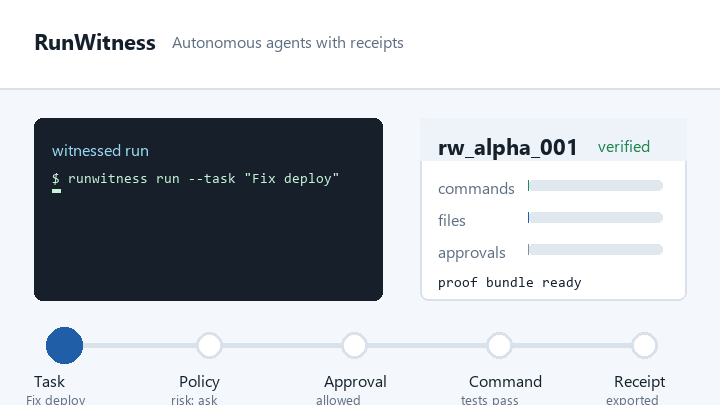Click the green 'verified' status label
The image size is (720, 405).
coord(624,147)
